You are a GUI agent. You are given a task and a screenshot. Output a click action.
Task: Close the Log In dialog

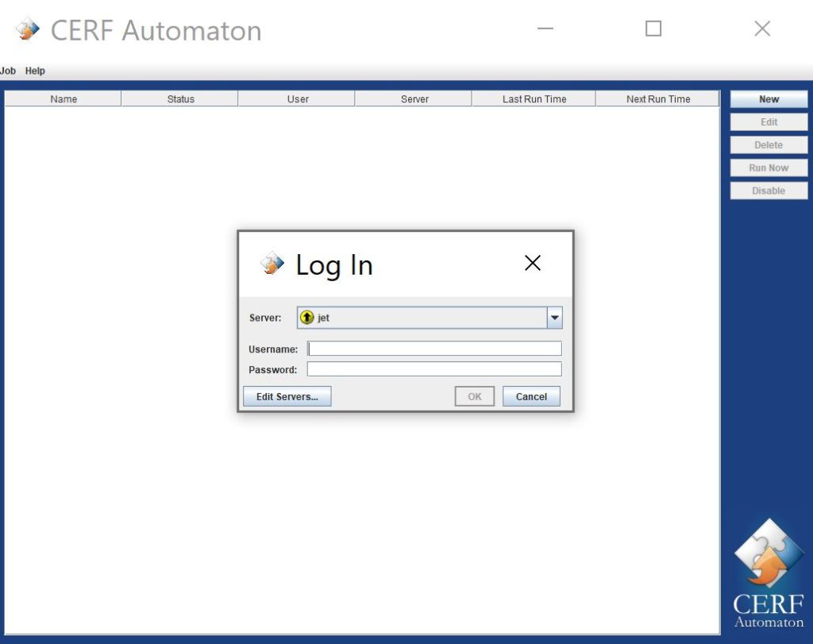(533, 264)
